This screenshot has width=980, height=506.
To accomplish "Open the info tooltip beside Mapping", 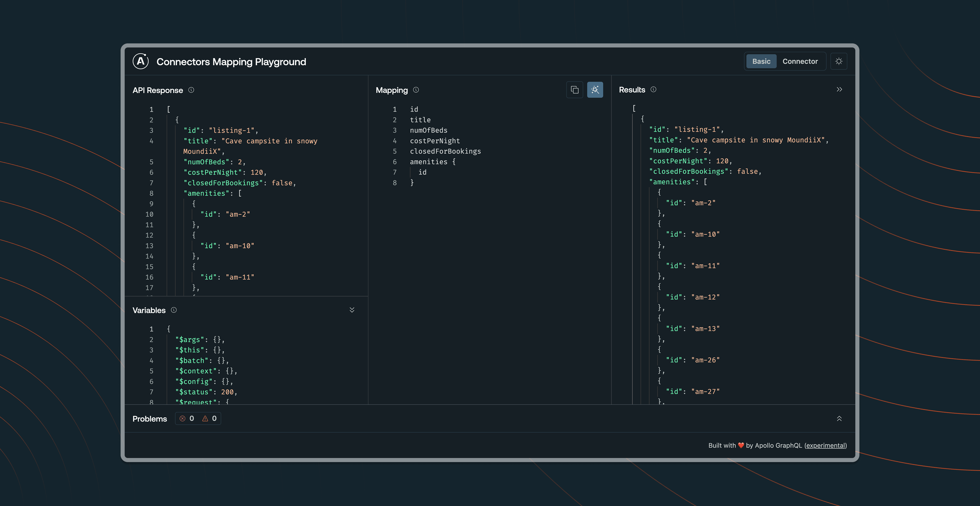I will click(x=416, y=90).
